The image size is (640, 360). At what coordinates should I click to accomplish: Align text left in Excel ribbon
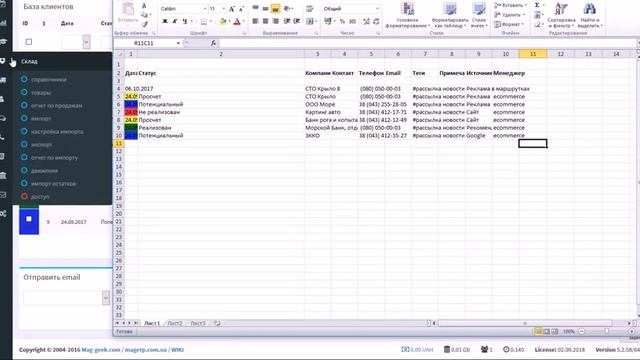tap(256, 21)
